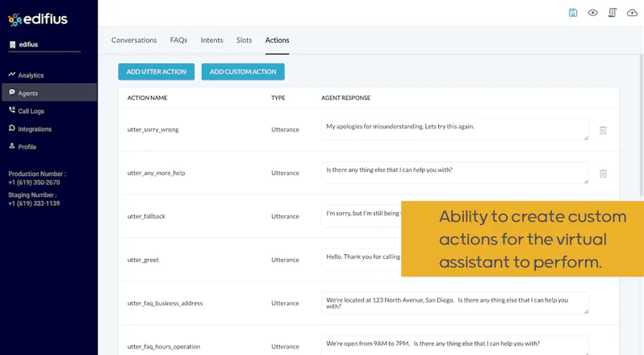Delete the utter_sorry_wrong action
The width and height of the screenshot is (644, 355).
(x=603, y=130)
